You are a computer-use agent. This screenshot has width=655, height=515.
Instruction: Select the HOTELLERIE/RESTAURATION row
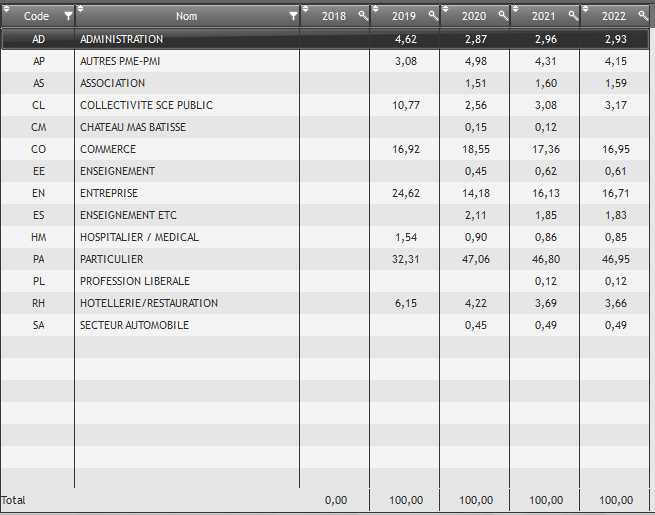click(x=148, y=303)
